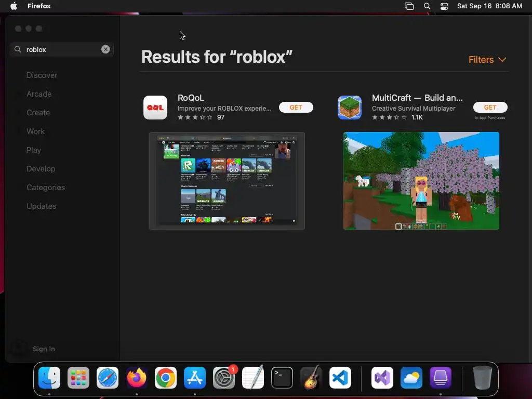This screenshot has width=532, height=399.
Task: Open the RoQoL app title
Action: tap(191, 98)
